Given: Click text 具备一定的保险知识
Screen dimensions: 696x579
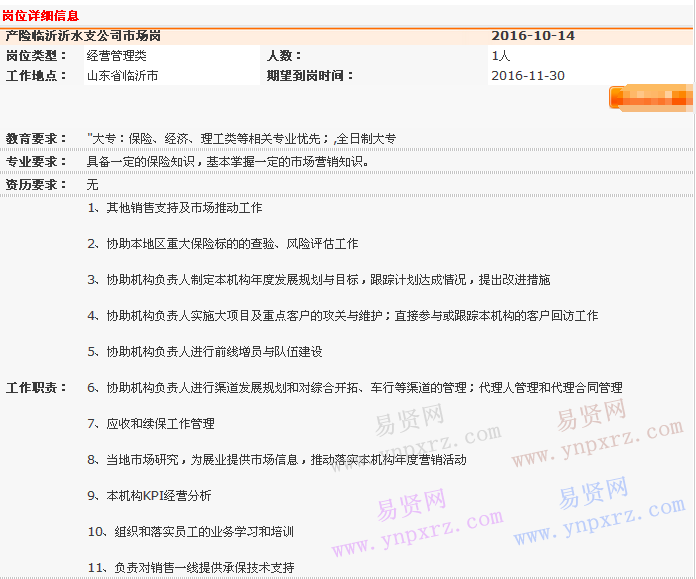Looking at the screenshot, I should click(141, 162).
